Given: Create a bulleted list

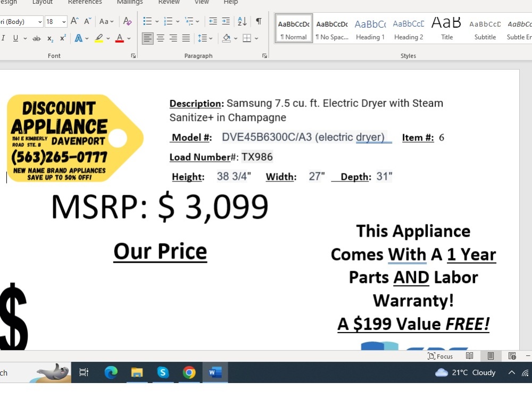Looking at the screenshot, I should [x=147, y=21].
